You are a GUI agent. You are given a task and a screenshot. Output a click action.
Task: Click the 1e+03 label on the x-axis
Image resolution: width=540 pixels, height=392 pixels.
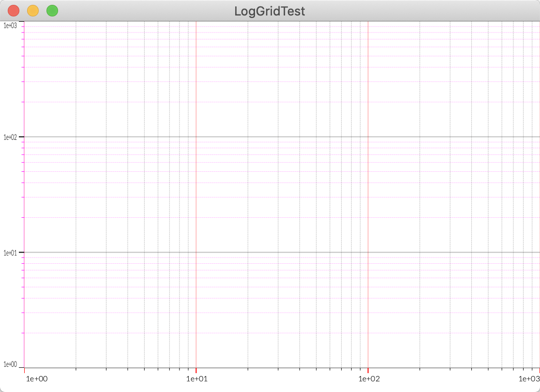click(x=529, y=379)
